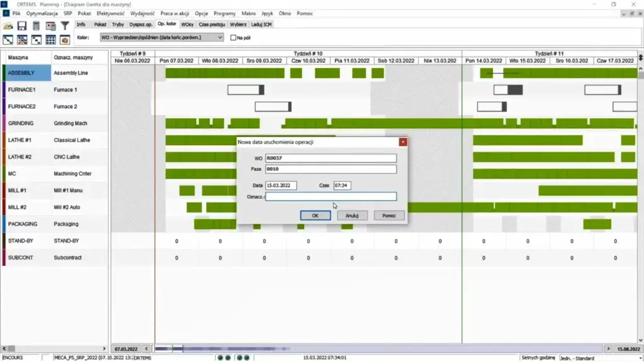Click the Anuluj button

click(x=352, y=216)
